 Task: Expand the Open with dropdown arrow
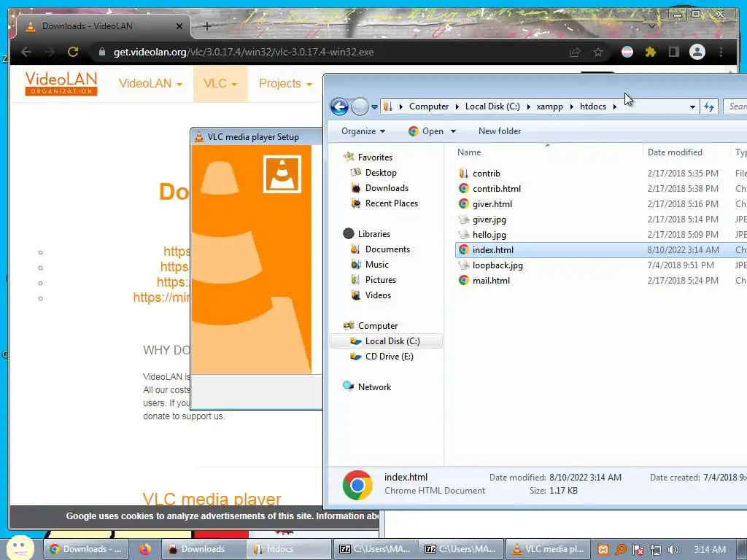[x=453, y=131]
